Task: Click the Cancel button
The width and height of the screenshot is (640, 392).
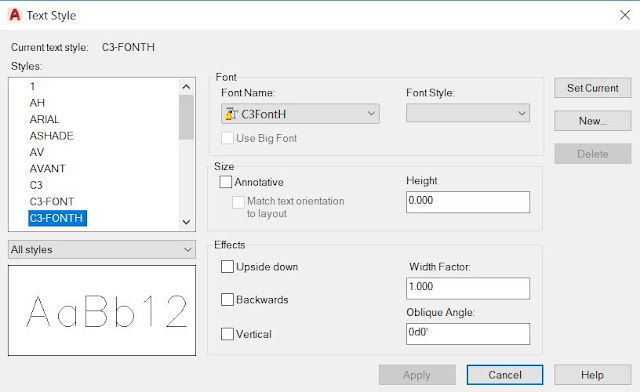Action: pyautogui.click(x=505, y=375)
